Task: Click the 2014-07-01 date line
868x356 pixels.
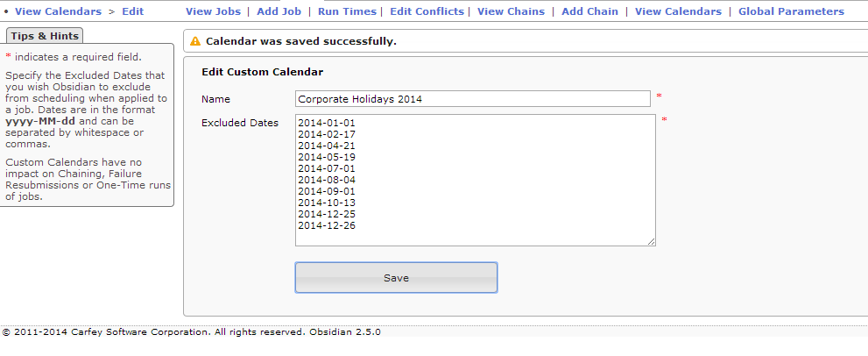Action: point(326,168)
